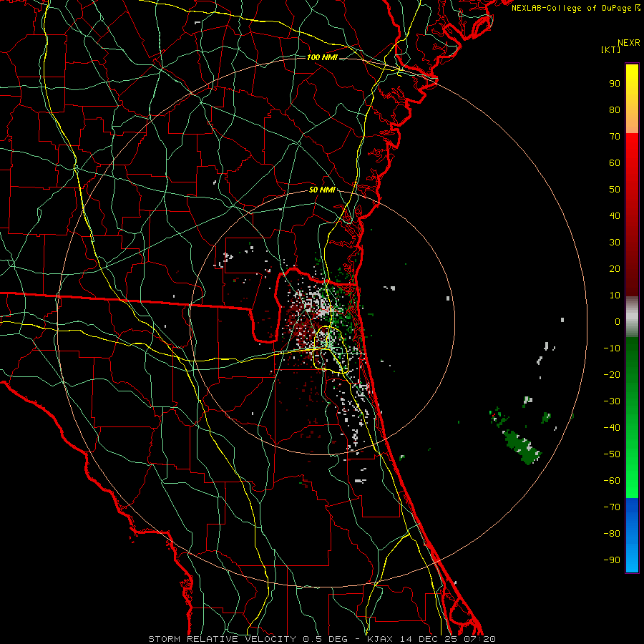644x644 pixels.
Task: Click the large green offshore velocity echo
Action: (x=522, y=447)
